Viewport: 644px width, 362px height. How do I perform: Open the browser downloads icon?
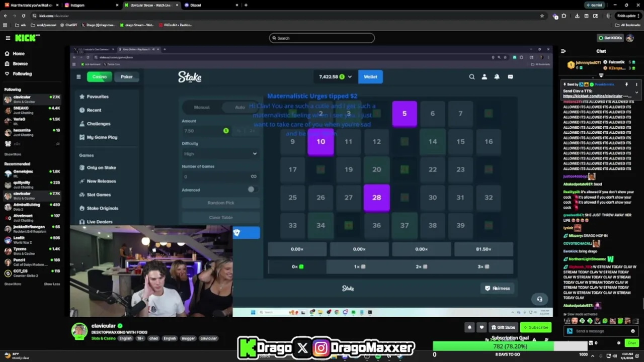point(577,16)
